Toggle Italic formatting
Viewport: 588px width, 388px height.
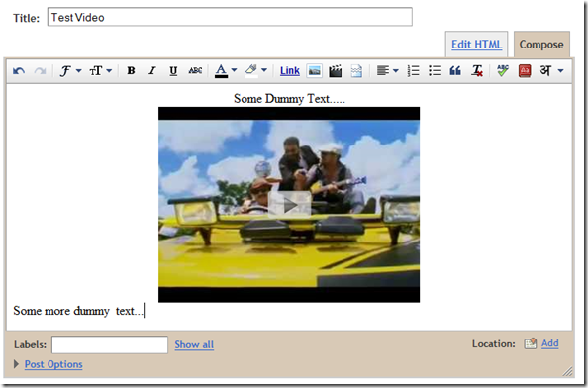pyautogui.click(x=151, y=70)
